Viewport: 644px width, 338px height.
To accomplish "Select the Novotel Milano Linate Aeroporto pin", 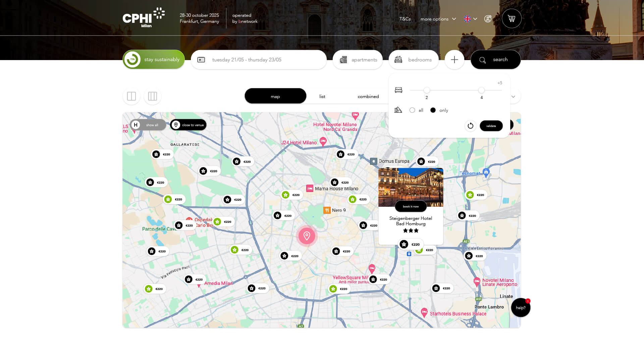I will tap(477, 282).
